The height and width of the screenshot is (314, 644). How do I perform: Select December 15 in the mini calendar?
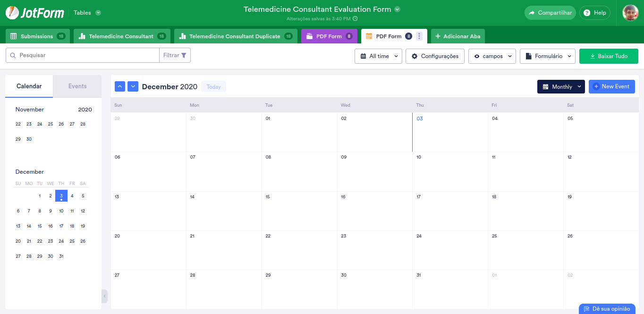tap(40, 226)
